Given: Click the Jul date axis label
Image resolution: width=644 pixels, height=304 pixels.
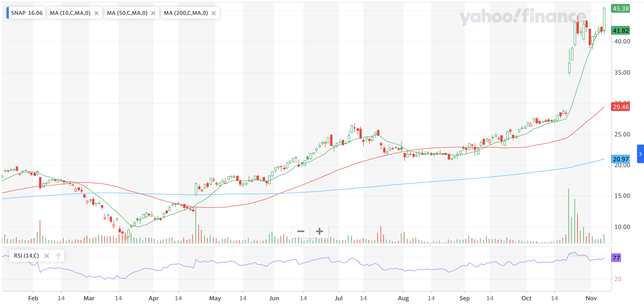Looking at the screenshot, I should pos(339,298).
